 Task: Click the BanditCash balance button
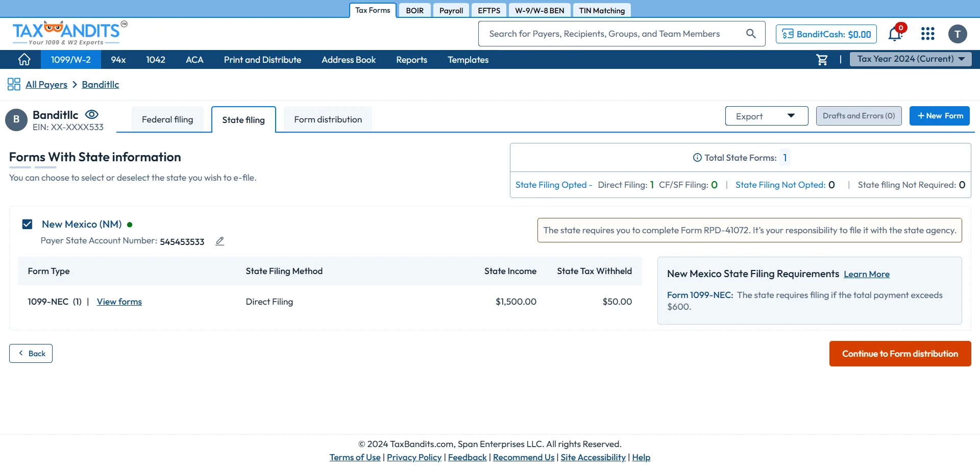click(826, 34)
